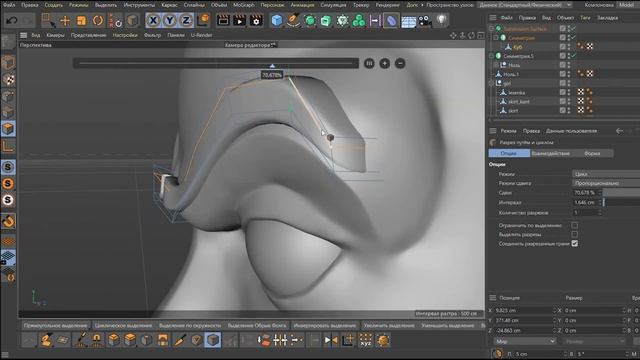Image resolution: width=640 pixels, height=360 pixels.
Task: Toggle the Z axis lock
Action: coord(186,20)
